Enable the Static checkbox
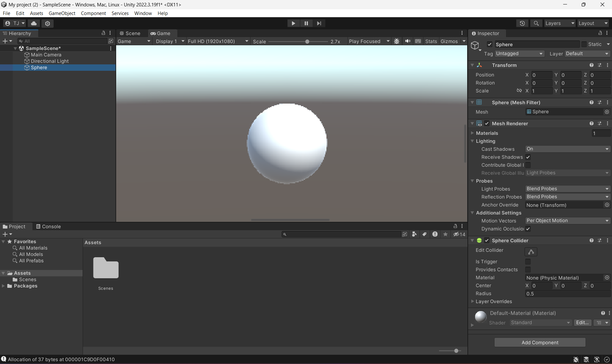This screenshot has height=364, width=612. coord(584,44)
